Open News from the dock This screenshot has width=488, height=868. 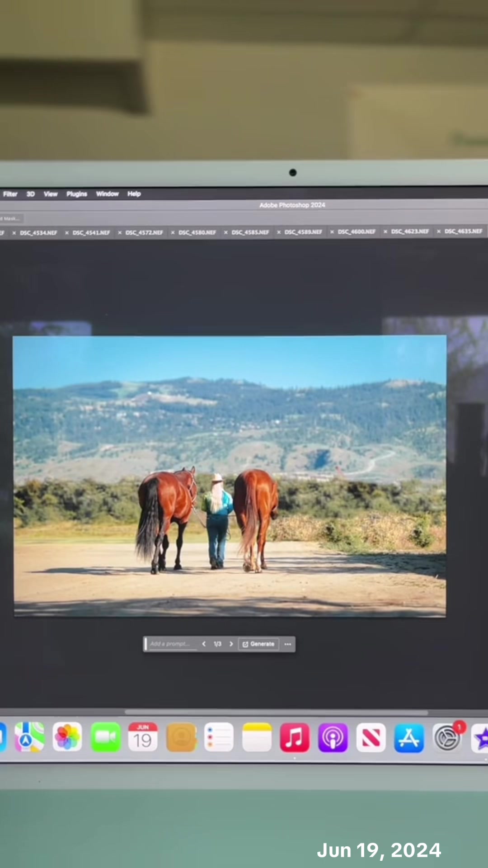(x=371, y=737)
